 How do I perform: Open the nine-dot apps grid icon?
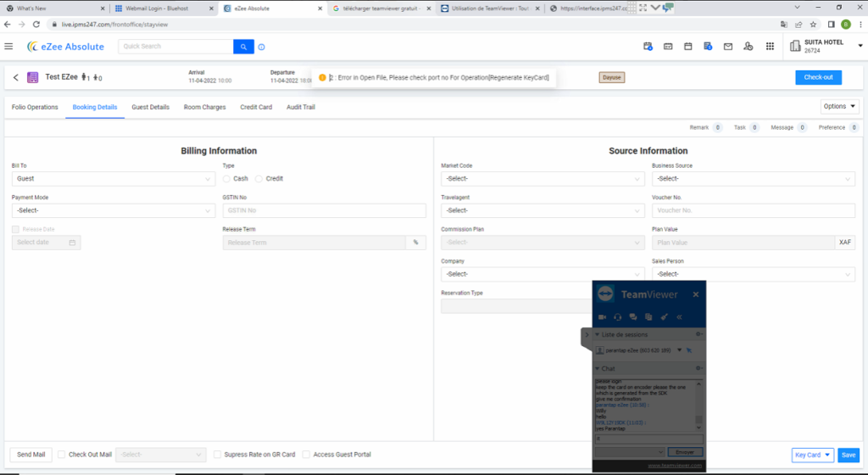tap(770, 47)
